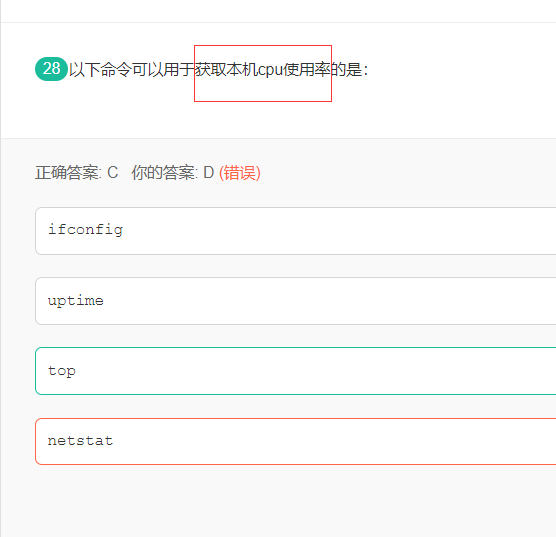Viewport: 556px width, 537px height.
Task: Click 可以用于 text in the question
Action: tap(163, 70)
